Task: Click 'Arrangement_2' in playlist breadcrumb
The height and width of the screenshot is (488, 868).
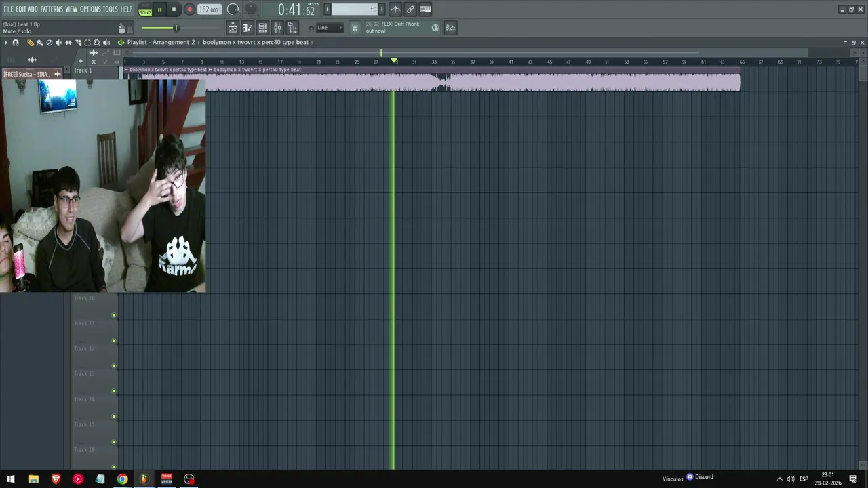Action: click(x=174, y=42)
